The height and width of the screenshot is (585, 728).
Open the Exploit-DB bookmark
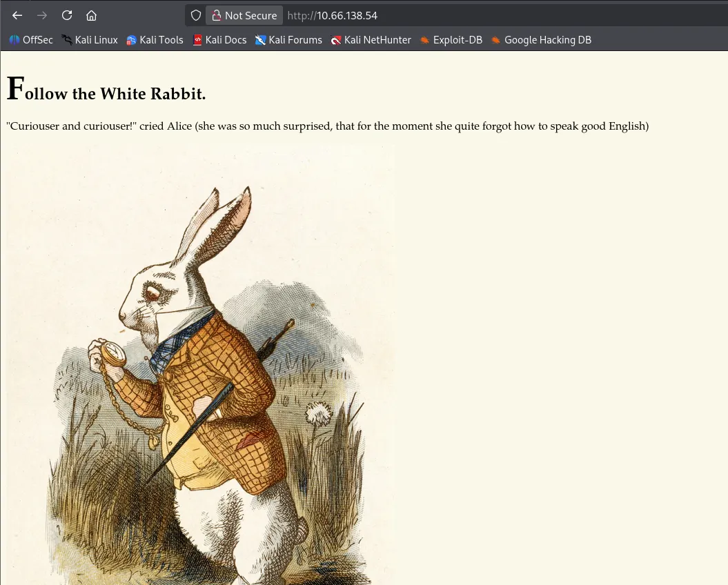[451, 40]
